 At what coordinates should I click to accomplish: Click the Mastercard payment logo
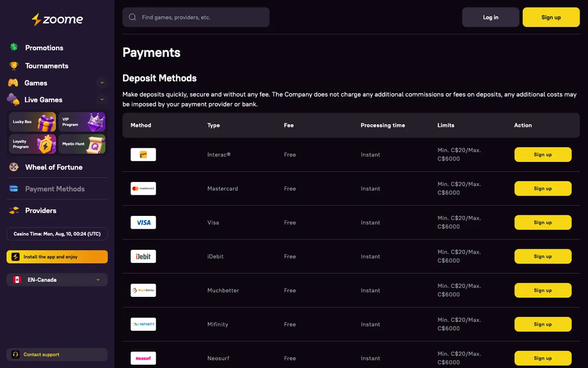pyautogui.click(x=143, y=188)
